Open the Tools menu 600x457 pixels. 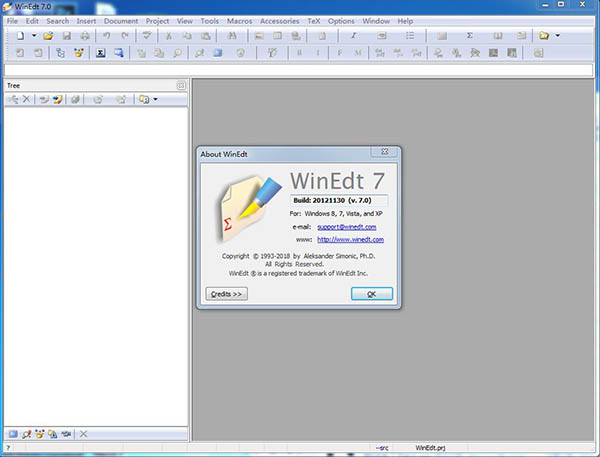point(210,21)
